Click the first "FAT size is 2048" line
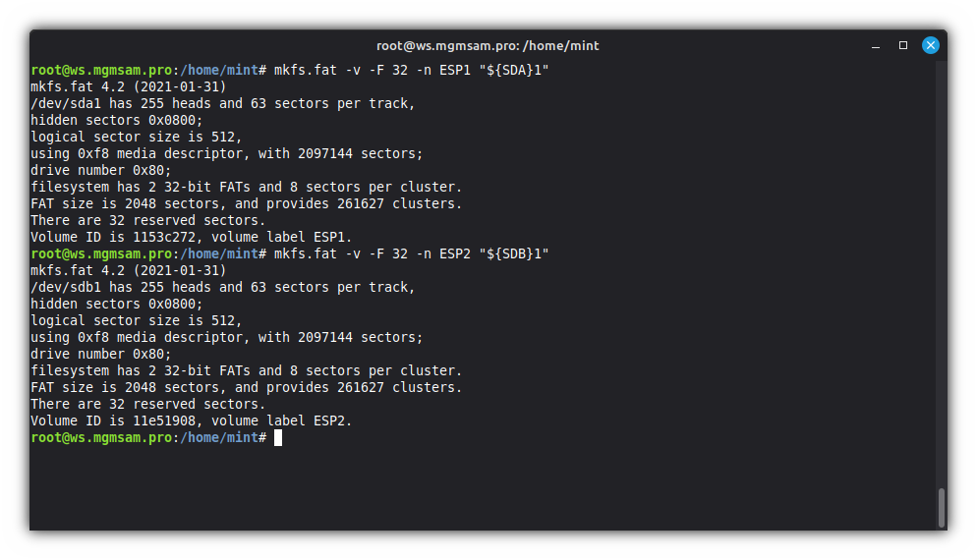Image resolution: width=977 pixels, height=560 pixels. [246, 203]
